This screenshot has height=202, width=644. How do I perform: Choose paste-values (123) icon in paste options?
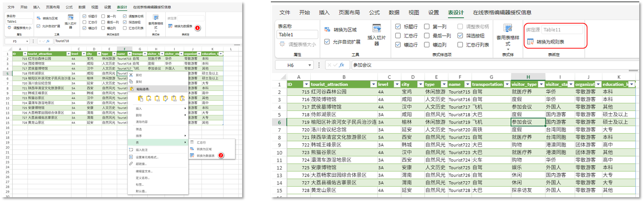157,98
